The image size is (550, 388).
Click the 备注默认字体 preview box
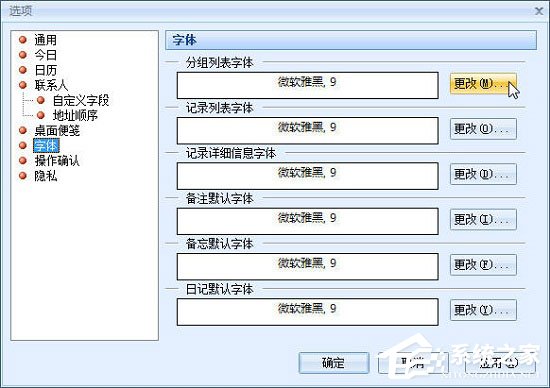point(308,221)
